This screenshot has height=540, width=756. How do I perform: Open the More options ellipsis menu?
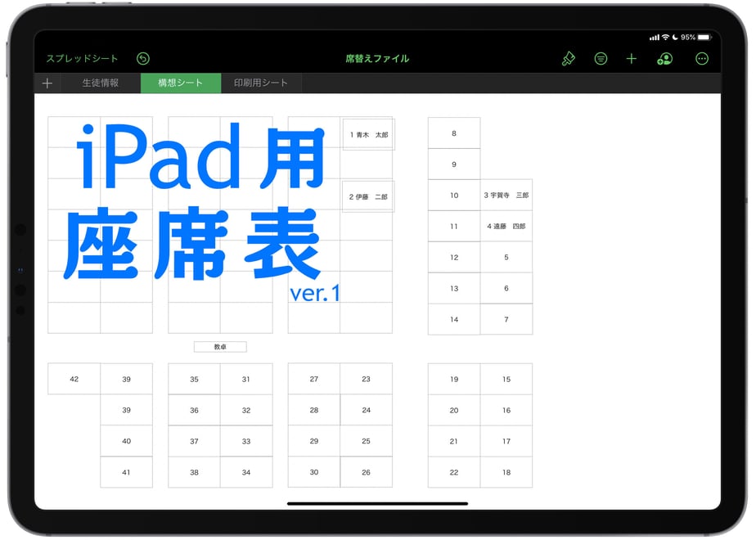pos(702,59)
